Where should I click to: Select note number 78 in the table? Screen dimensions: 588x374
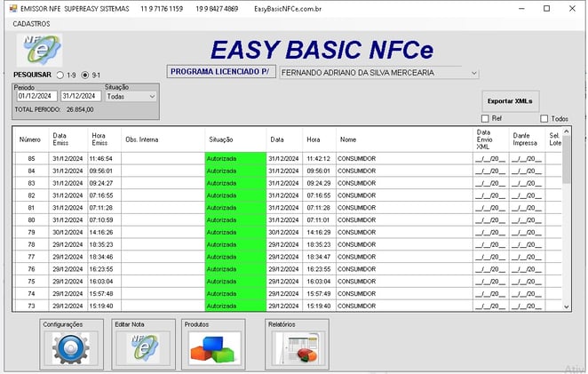pos(31,244)
